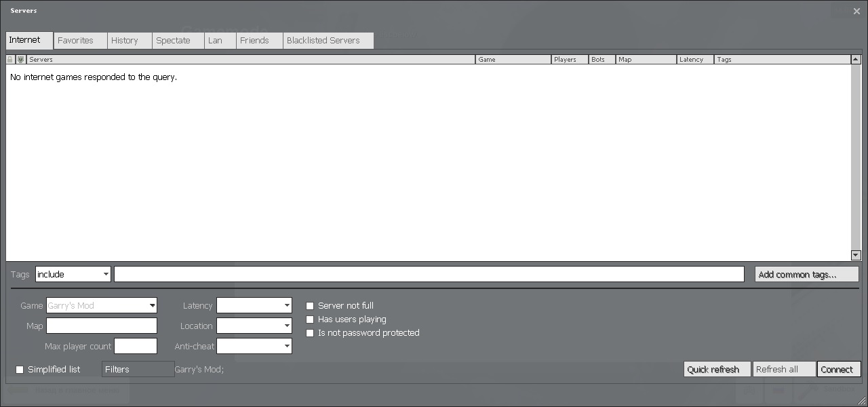The width and height of the screenshot is (868, 407).
Task: Toggle 'Is not password protected' checkbox
Action: coord(310,333)
